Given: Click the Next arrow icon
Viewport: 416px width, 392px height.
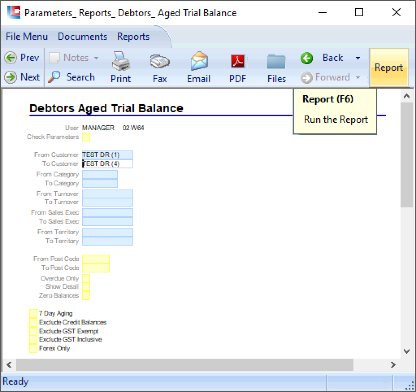Looking at the screenshot, I should (x=11, y=77).
